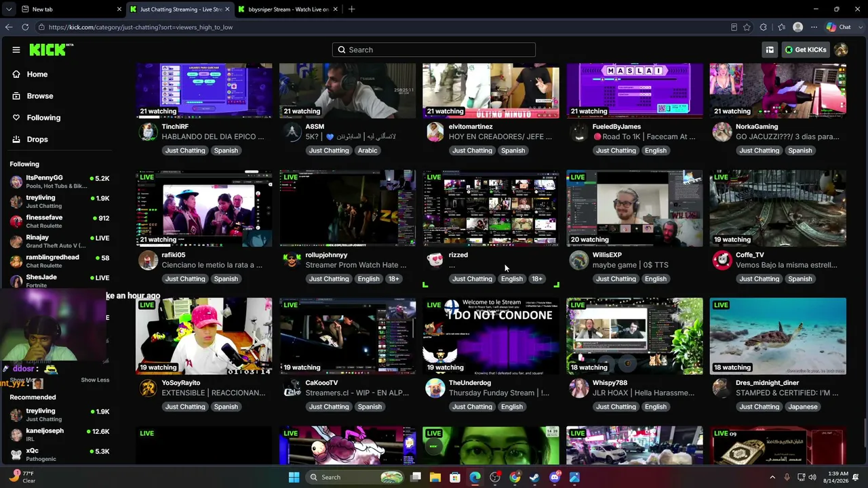Open TheUnderdog stream thumbnail
The image size is (868, 488).
[x=491, y=336]
